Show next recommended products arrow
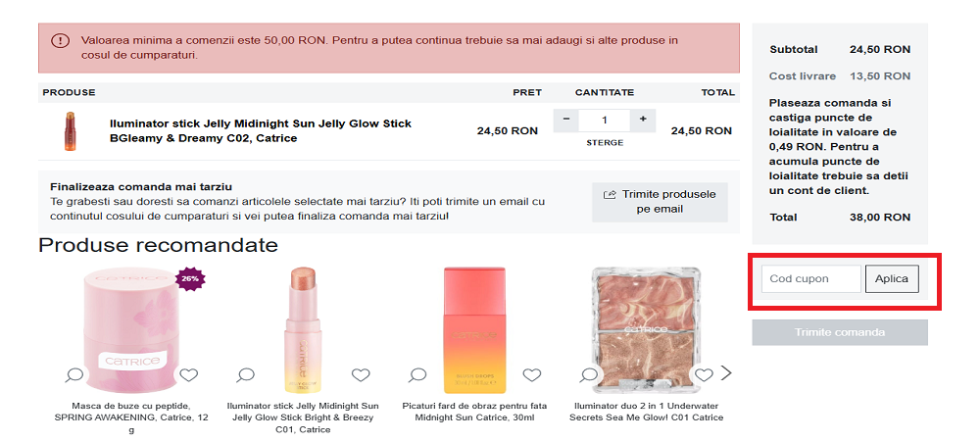The image size is (980, 441). 726,372
